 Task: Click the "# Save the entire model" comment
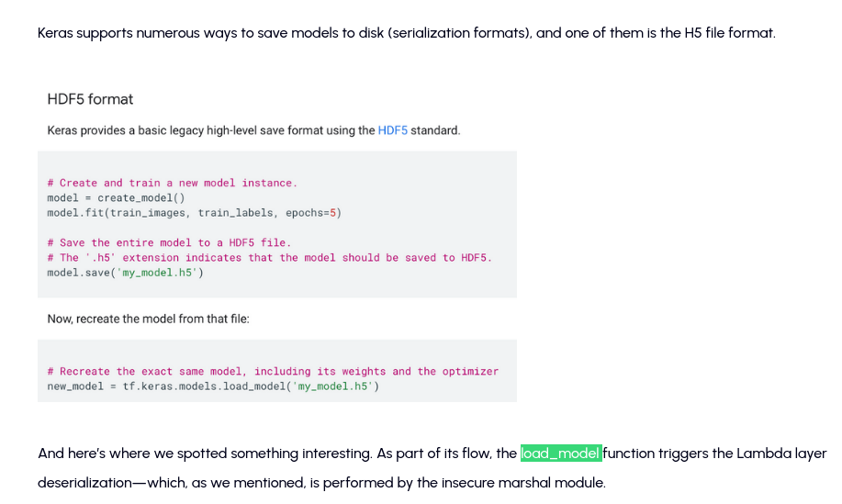(x=169, y=242)
